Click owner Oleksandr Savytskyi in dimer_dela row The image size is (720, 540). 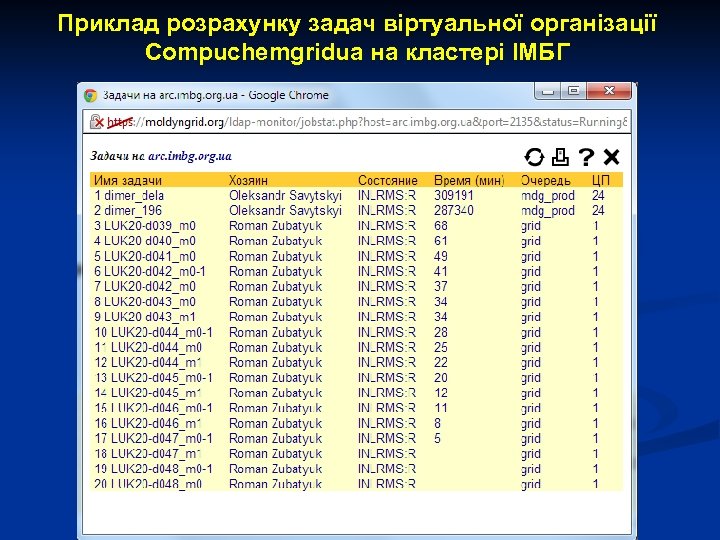285,196
